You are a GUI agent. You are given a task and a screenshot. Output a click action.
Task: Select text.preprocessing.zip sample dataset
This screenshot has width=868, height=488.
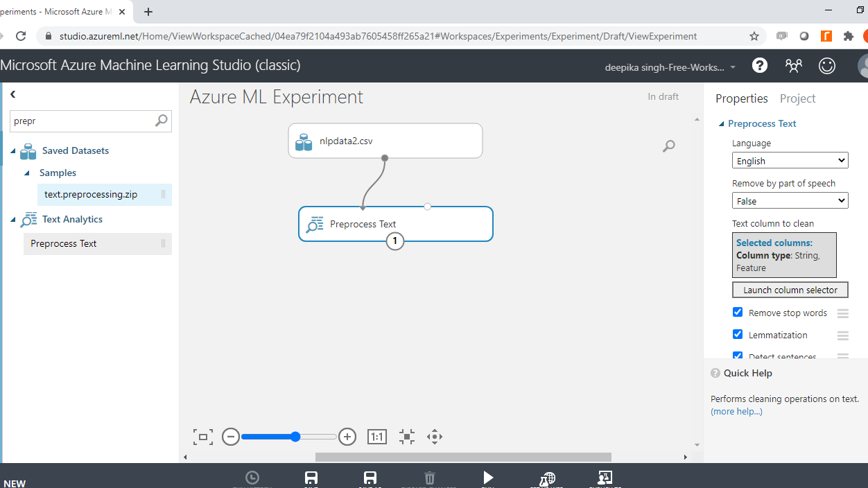click(x=104, y=195)
